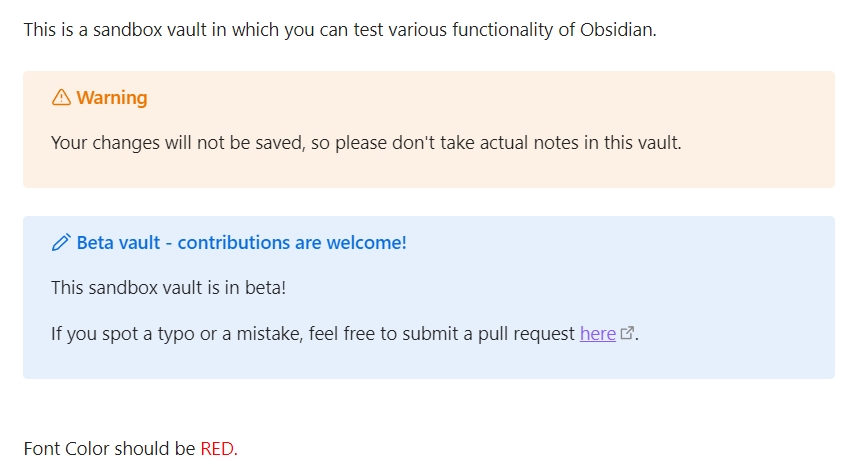Click the warning triangle icon
Image resolution: width=853 pixels, height=474 pixels.
(61, 97)
